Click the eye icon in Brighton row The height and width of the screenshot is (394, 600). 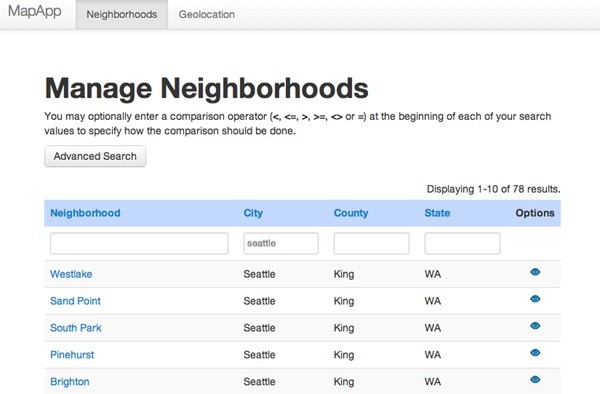pyautogui.click(x=535, y=379)
